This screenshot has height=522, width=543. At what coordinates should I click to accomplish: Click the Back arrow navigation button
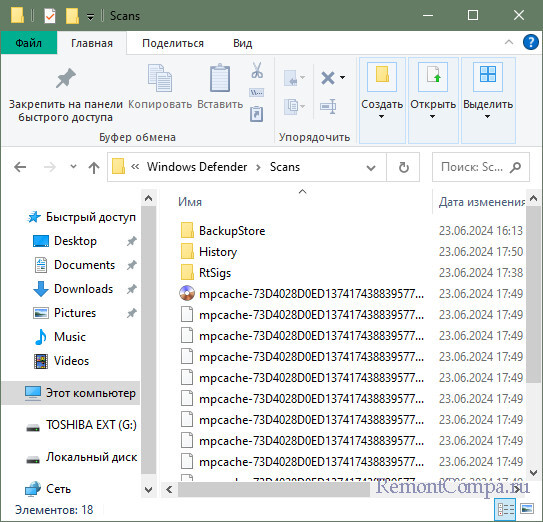(20, 167)
